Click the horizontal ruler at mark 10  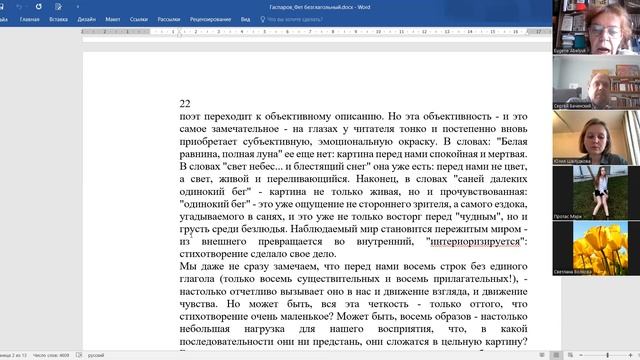378,31
